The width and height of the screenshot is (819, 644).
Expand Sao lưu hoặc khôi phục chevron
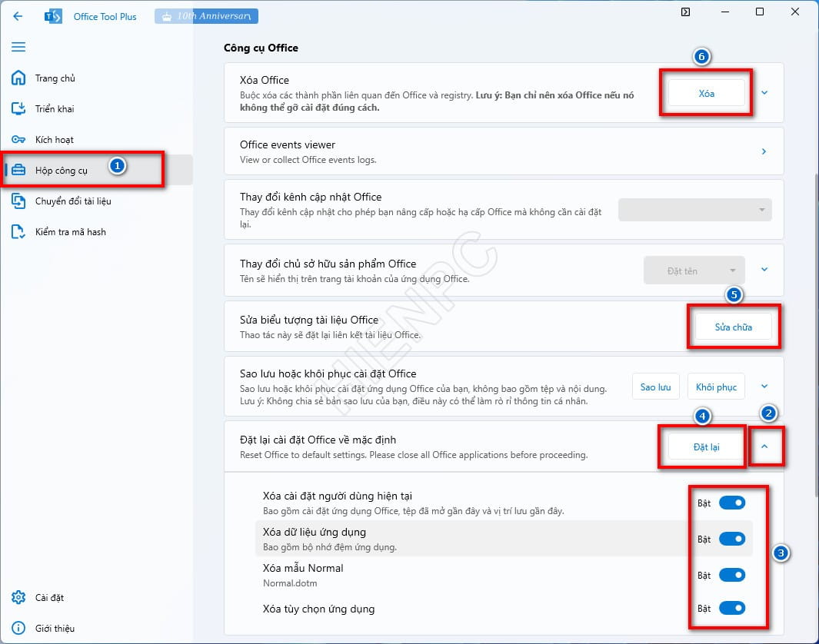tap(764, 387)
